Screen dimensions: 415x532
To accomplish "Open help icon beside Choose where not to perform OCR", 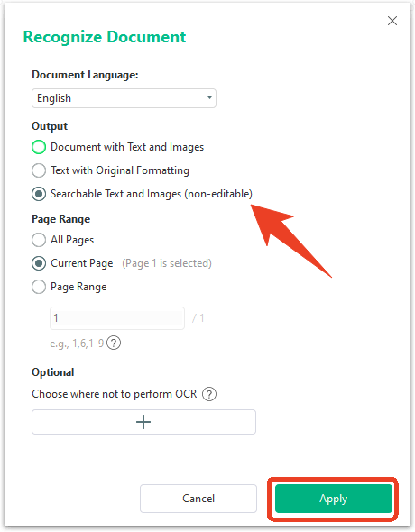I will (209, 394).
